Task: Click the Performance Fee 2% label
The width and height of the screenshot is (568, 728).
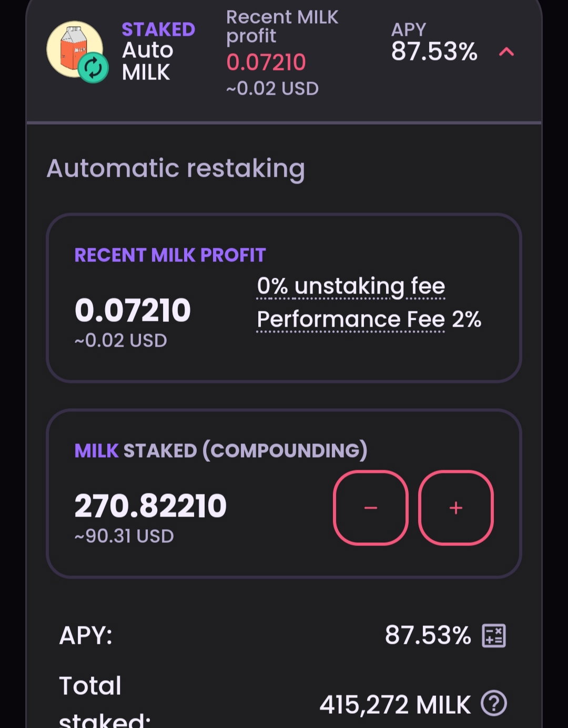Action: tap(369, 319)
